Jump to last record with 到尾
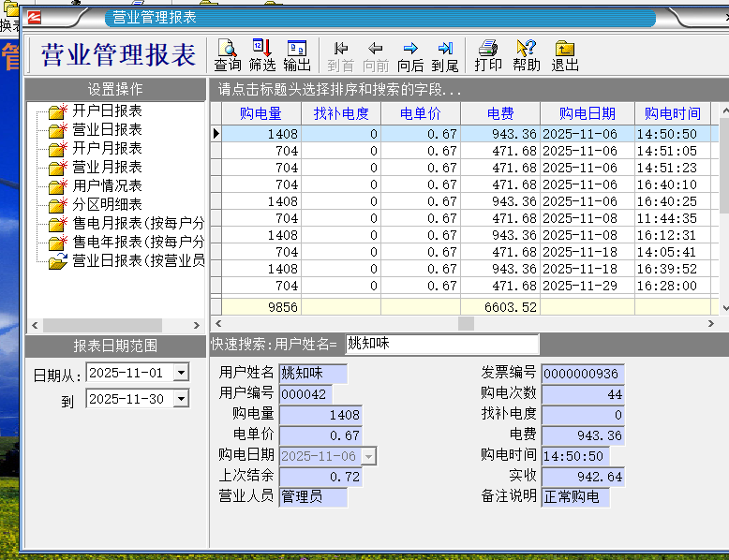This screenshot has width=729, height=560. (445, 55)
